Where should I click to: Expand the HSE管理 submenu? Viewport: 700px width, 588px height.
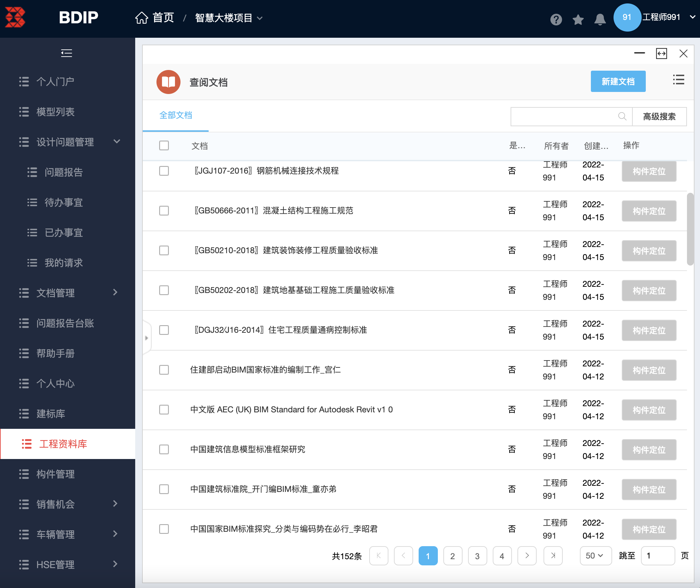pos(115,564)
